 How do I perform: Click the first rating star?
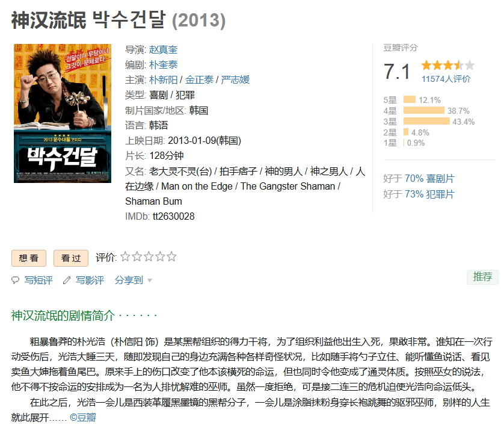click(125, 256)
